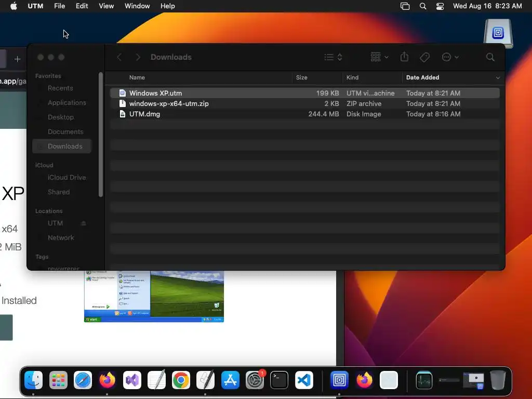Open Launchpad from the Dock
532x399 pixels.
tap(58, 380)
